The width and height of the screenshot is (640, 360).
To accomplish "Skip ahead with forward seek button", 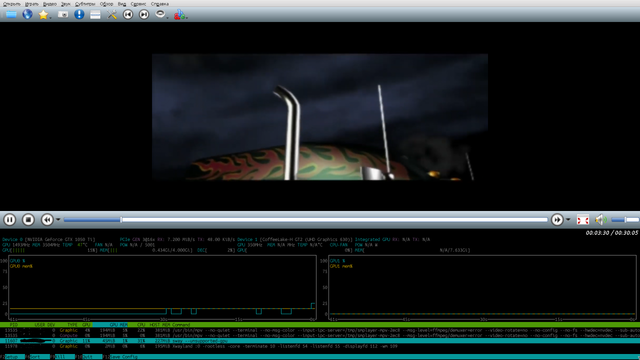I will coord(557,220).
